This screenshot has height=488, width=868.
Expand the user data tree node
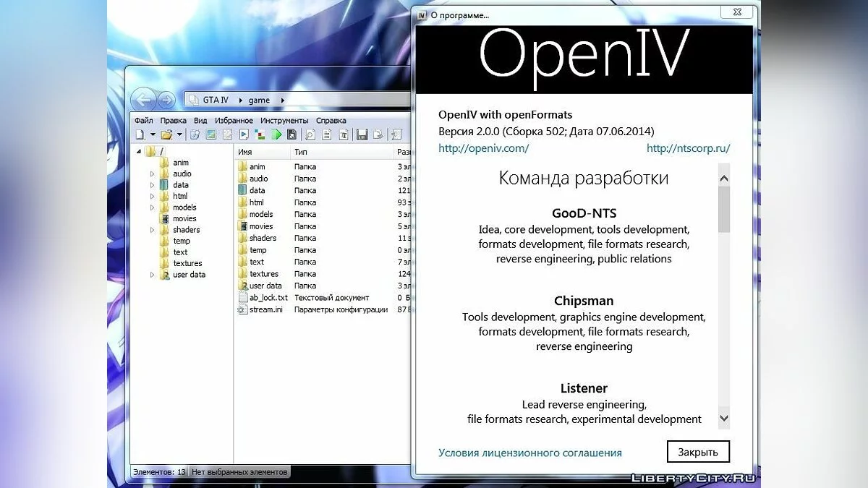coord(153,275)
